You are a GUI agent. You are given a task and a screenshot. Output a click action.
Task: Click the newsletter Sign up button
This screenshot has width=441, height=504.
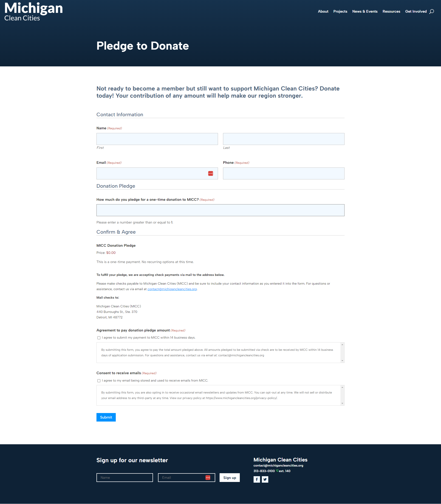(x=229, y=477)
